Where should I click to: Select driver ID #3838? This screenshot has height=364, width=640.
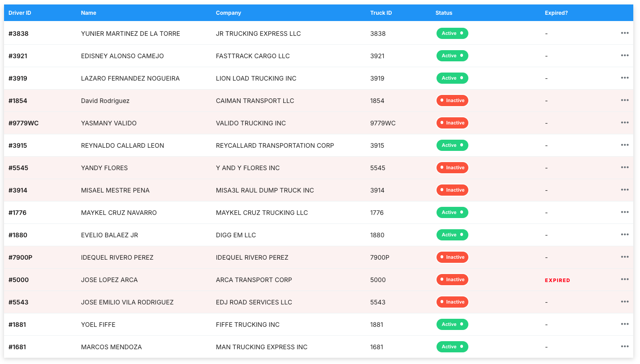coord(18,34)
